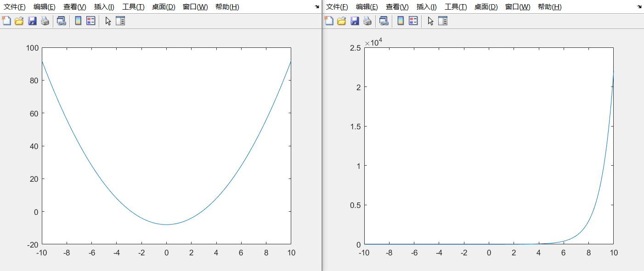The width and height of the screenshot is (644, 271).
Task: Select Edit Plot arrow in right window
Action: [430, 21]
